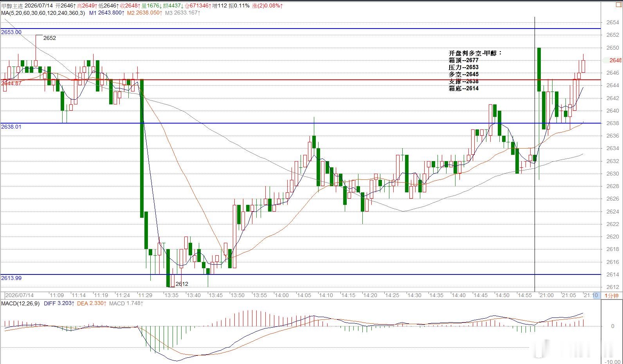This screenshot has height=364, width=623.
Task: Click the 2026/07/14 date on time axis
Action: pos(20,295)
